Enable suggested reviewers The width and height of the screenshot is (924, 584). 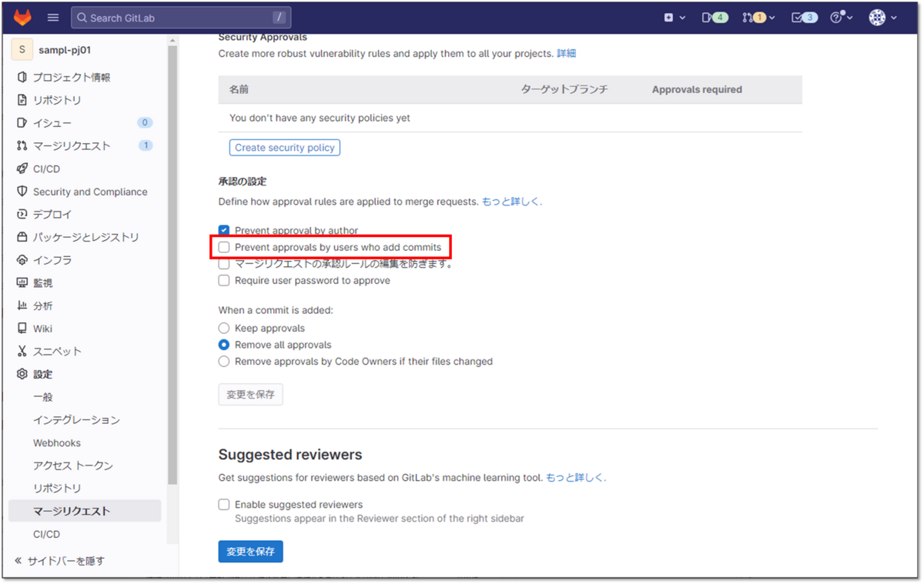click(x=223, y=504)
